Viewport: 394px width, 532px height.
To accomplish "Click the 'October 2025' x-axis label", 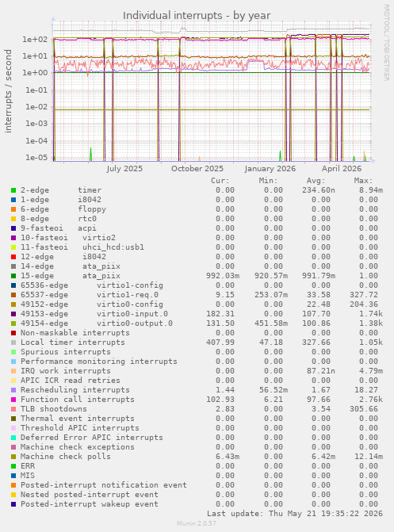I will [x=197, y=169].
